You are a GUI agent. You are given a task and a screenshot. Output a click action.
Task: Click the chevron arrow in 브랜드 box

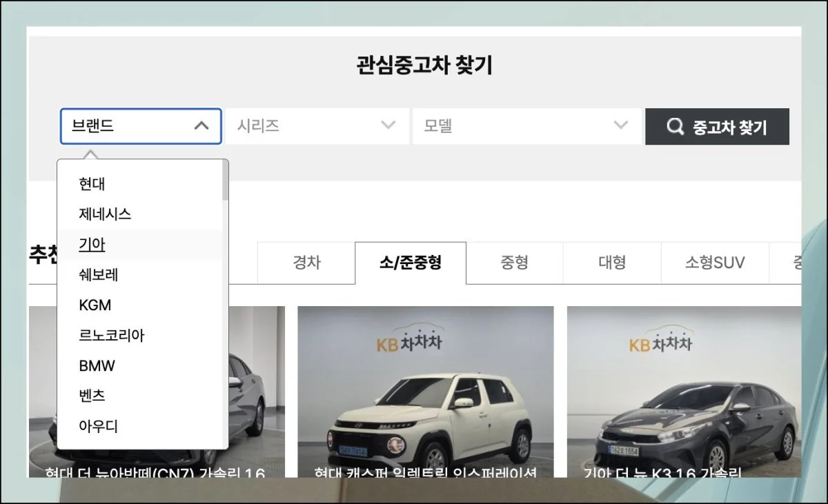pos(201,126)
